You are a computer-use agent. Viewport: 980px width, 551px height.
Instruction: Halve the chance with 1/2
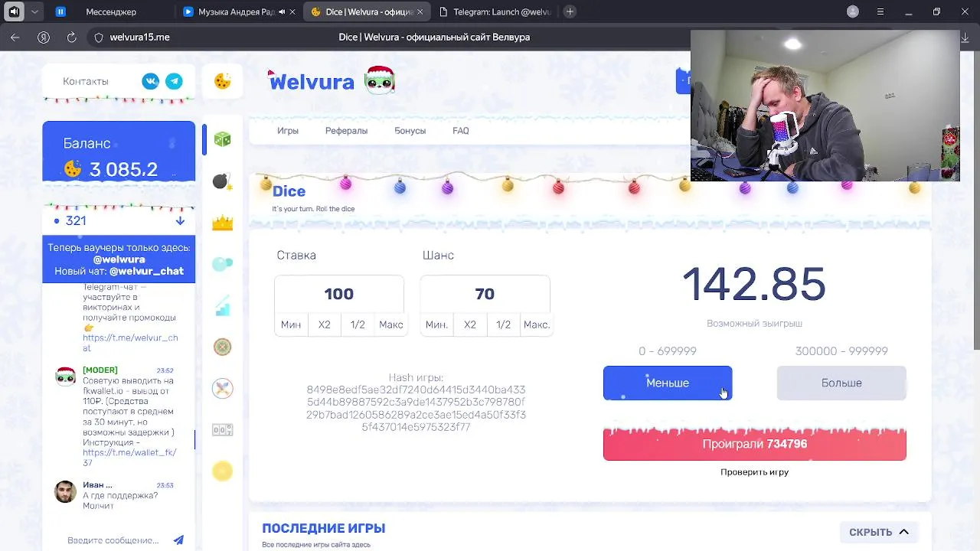click(x=503, y=324)
